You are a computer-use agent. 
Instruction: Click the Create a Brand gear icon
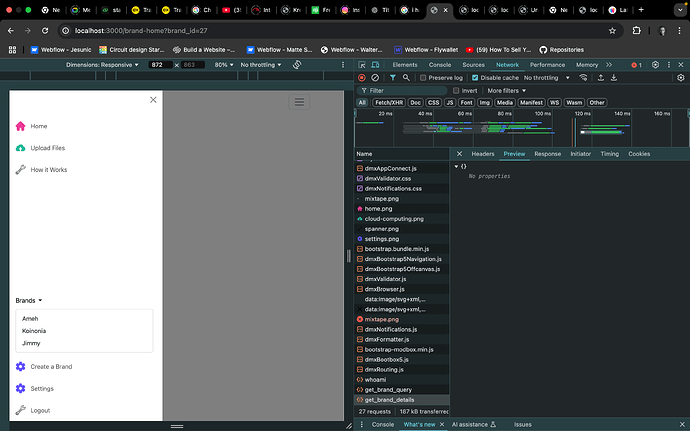[20, 366]
